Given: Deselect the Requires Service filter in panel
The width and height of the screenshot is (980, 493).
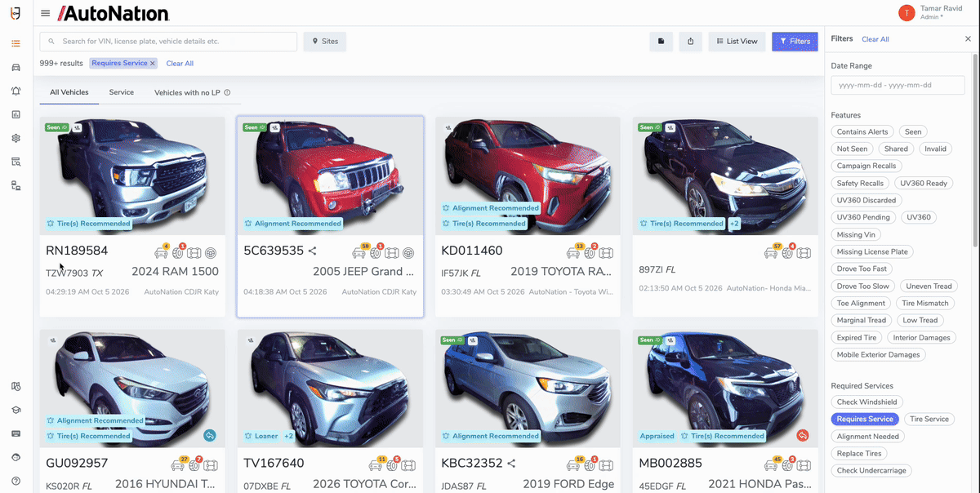Looking at the screenshot, I should click(865, 419).
